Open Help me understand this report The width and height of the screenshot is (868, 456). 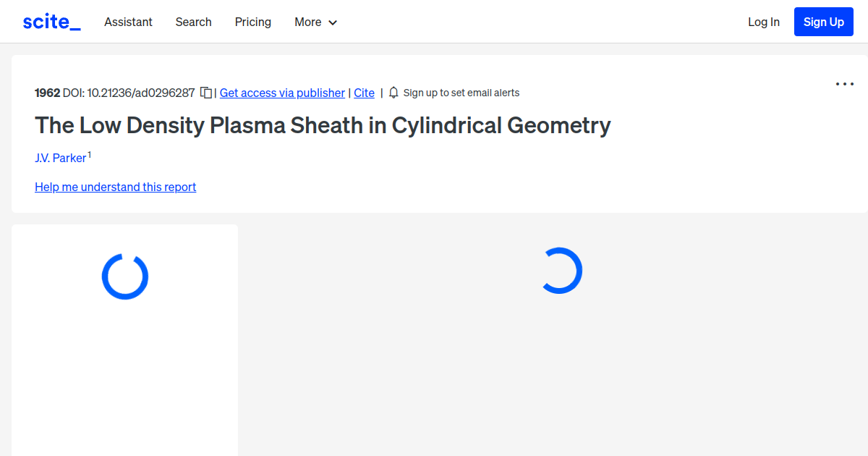(115, 187)
